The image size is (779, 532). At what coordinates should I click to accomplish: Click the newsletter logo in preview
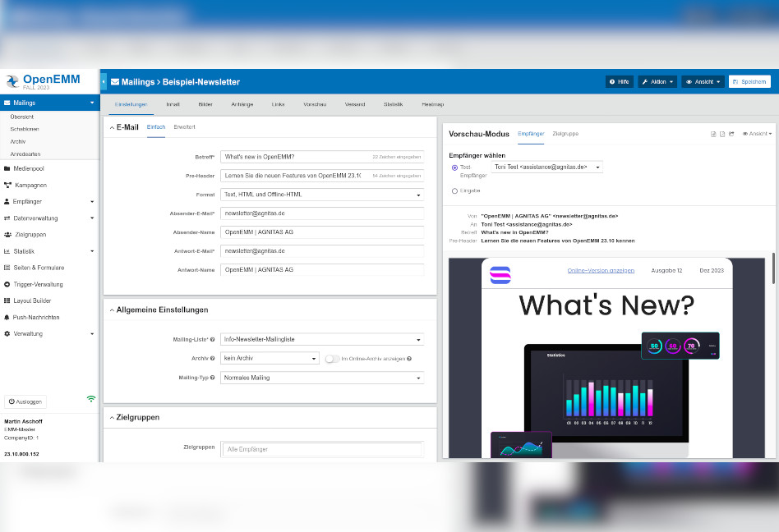pyautogui.click(x=500, y=275)
